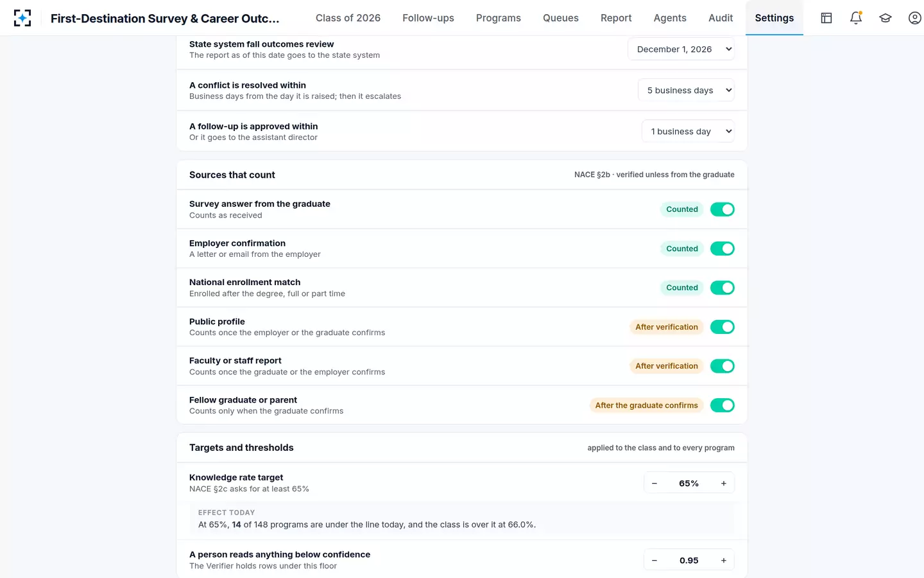This screenshot has height=578, width=924.
Task: Click the First-Destination Survey title
Action: click(165, 19)
